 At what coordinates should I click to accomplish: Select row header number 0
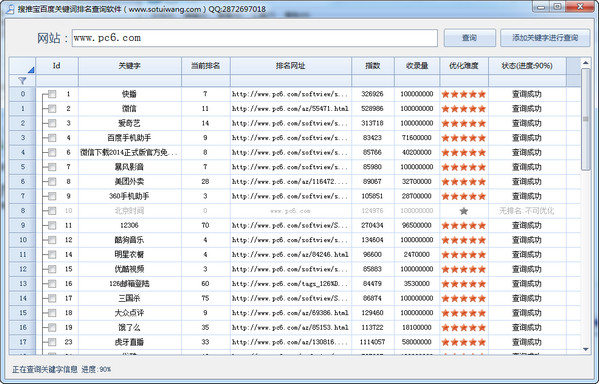coord(23,94)
